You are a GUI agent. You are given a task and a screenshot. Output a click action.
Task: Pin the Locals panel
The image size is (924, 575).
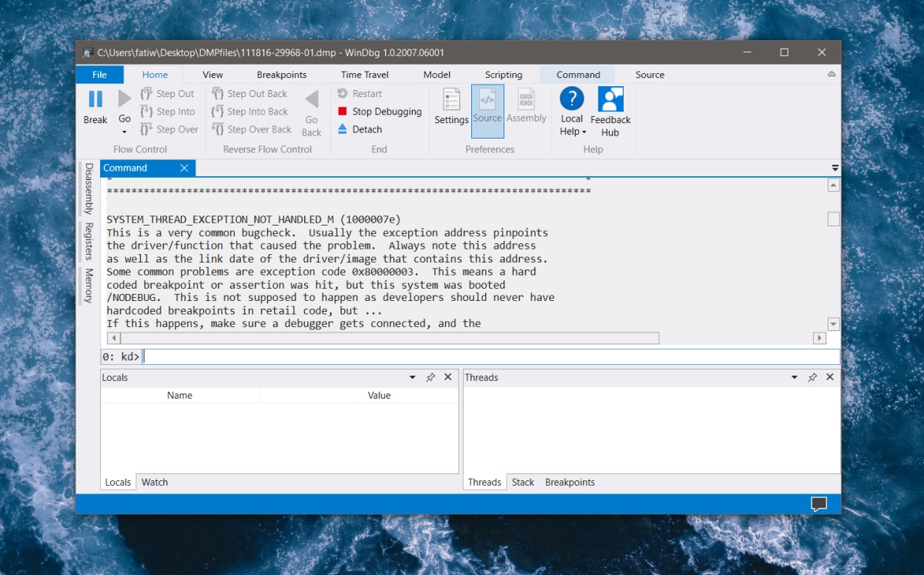pos(430,377)
